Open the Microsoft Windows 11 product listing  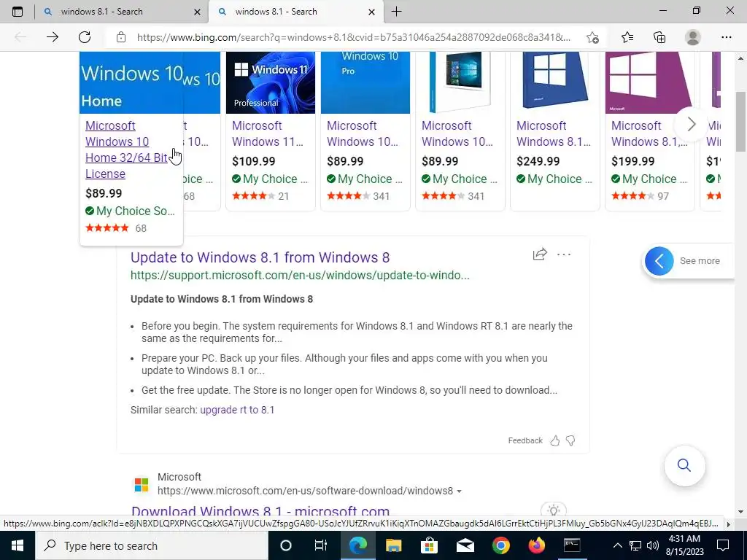[268, 133]
